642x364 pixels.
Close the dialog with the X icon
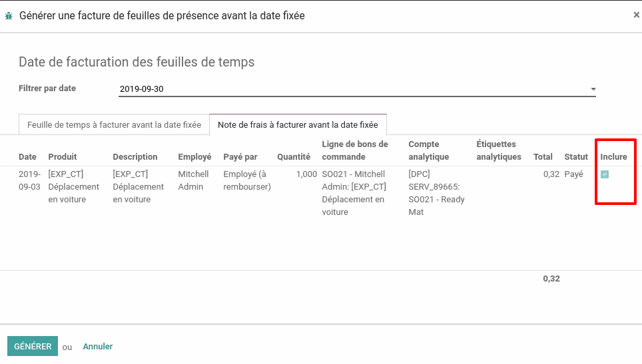pos(636,15)
